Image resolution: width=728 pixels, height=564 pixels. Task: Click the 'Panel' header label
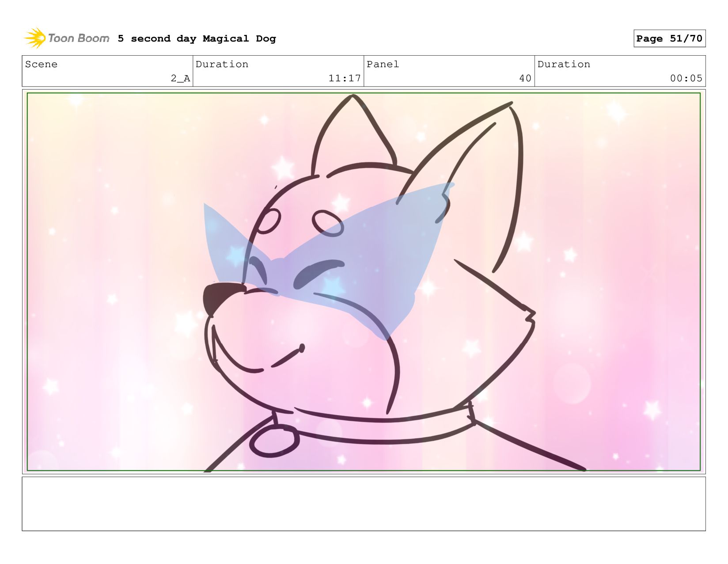383,64
